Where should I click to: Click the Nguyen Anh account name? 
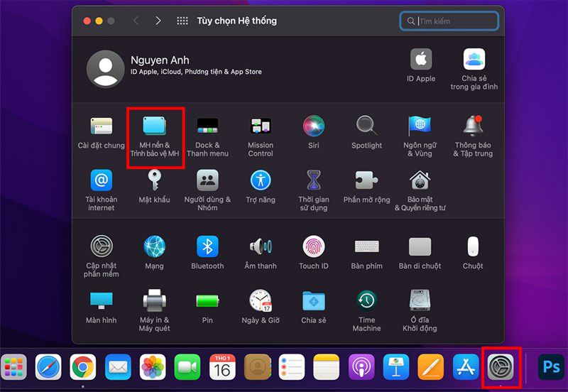click(x=160, y=60)
